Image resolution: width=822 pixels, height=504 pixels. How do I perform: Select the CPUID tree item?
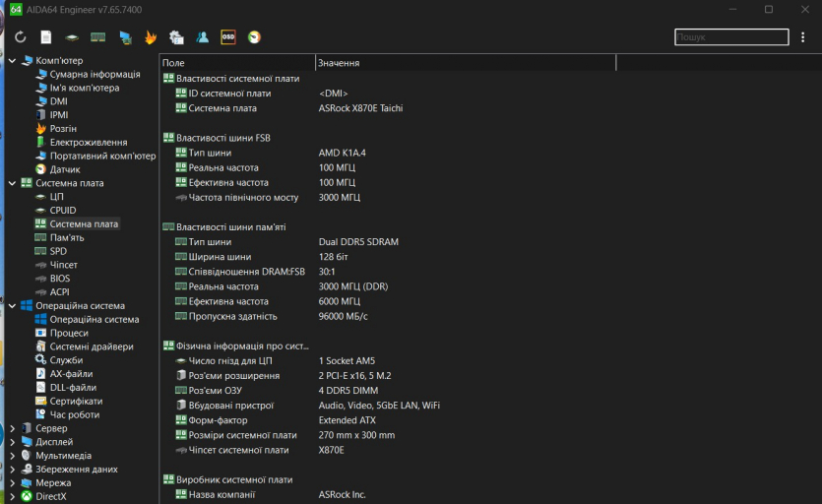(x=62, y=210)
